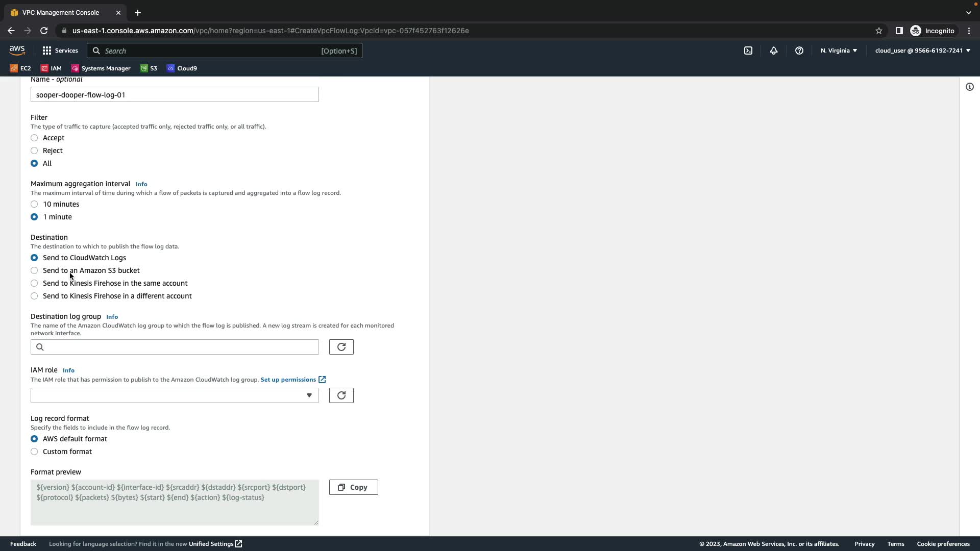Select Send to an Amazon S3 bucket
This screenshot has width=980, height=551.
point(34,270)
